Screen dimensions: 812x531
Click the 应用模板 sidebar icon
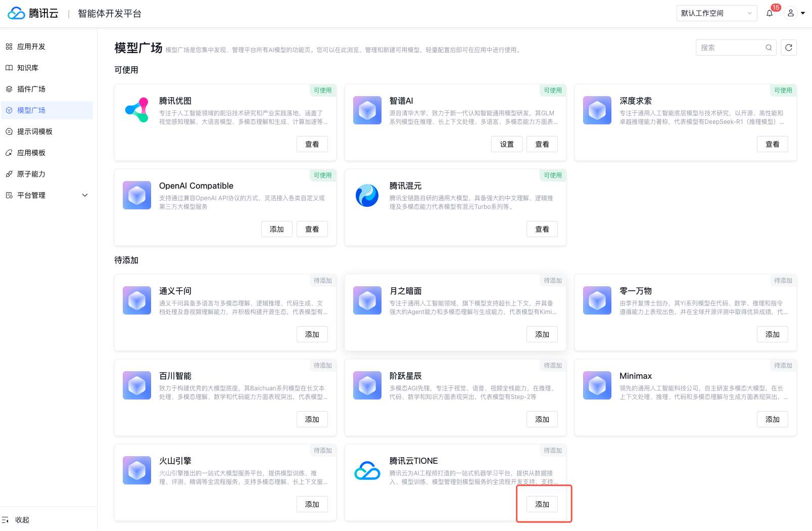(x=9, y=153)
